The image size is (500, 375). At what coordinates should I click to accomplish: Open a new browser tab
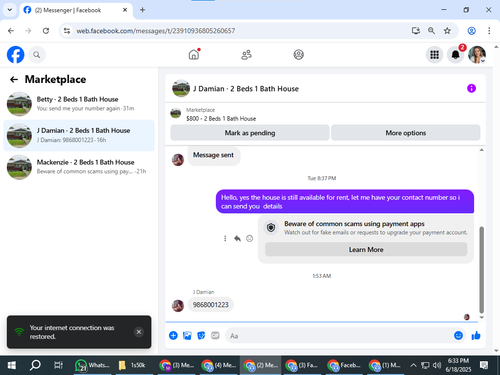coord(142,10)
